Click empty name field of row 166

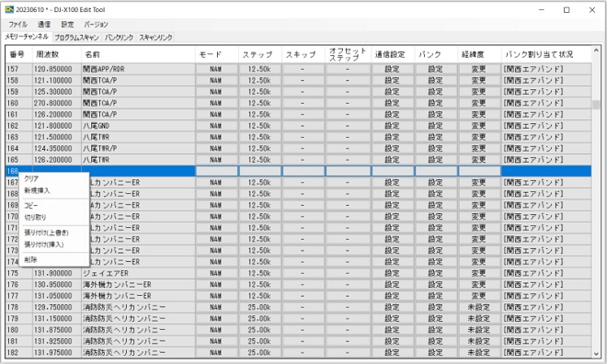coord(138,171)
